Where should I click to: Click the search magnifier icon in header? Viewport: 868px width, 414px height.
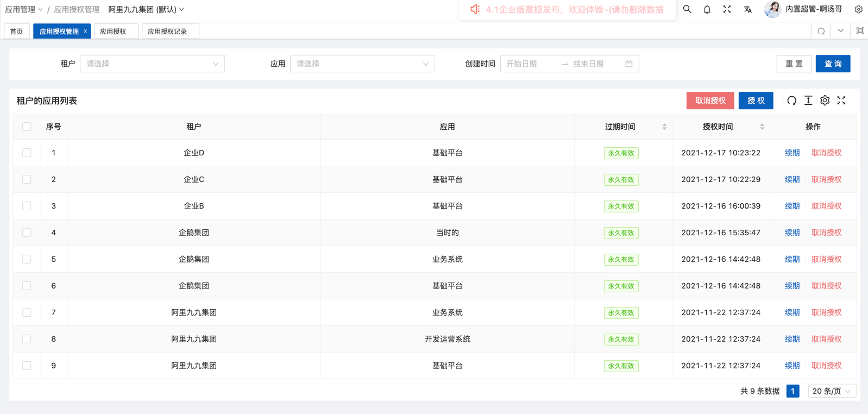coord(687,9)
